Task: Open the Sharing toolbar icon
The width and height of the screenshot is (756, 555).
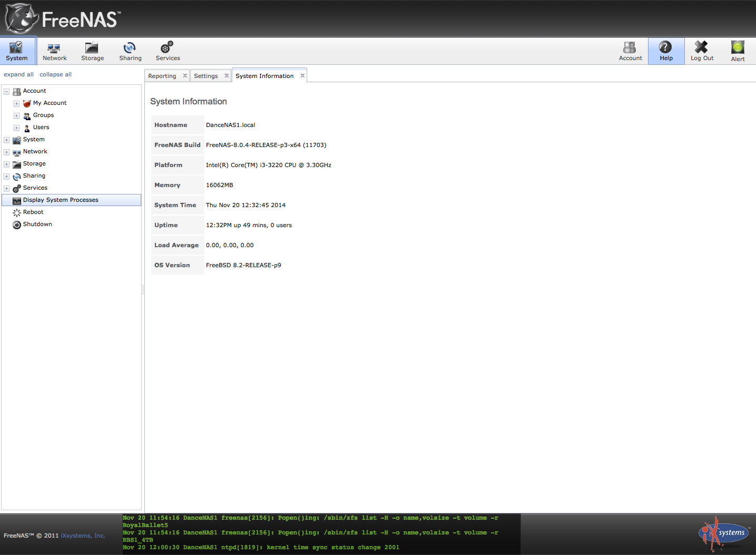Action: point(130,51)
